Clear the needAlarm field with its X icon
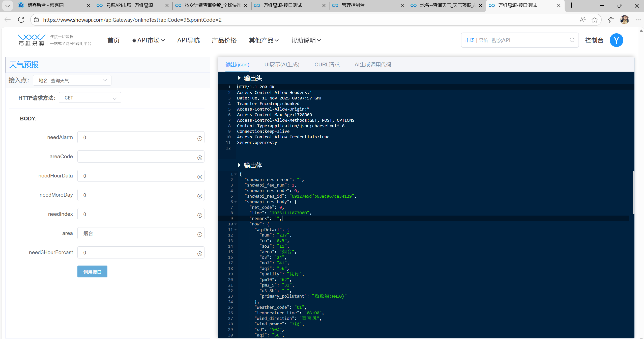 pyautogui.click(x=200, y=139)
